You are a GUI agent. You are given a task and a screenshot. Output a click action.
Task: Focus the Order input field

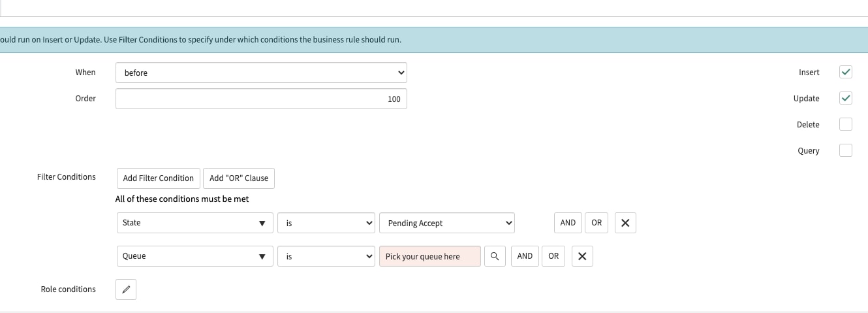point(261,99)
